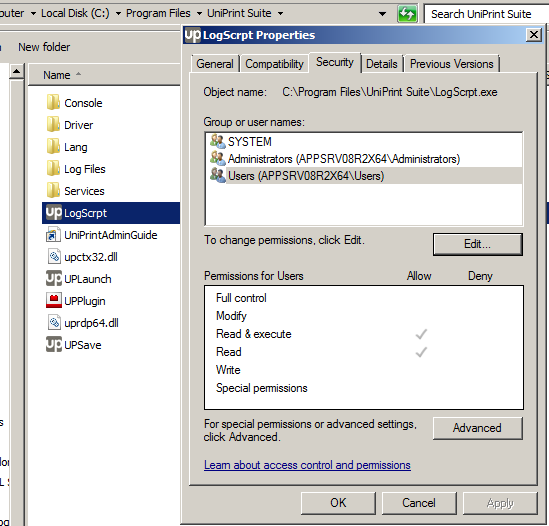Click the Special permissions row
Viewport: 549px width, 526px height.
click(364, 388)
